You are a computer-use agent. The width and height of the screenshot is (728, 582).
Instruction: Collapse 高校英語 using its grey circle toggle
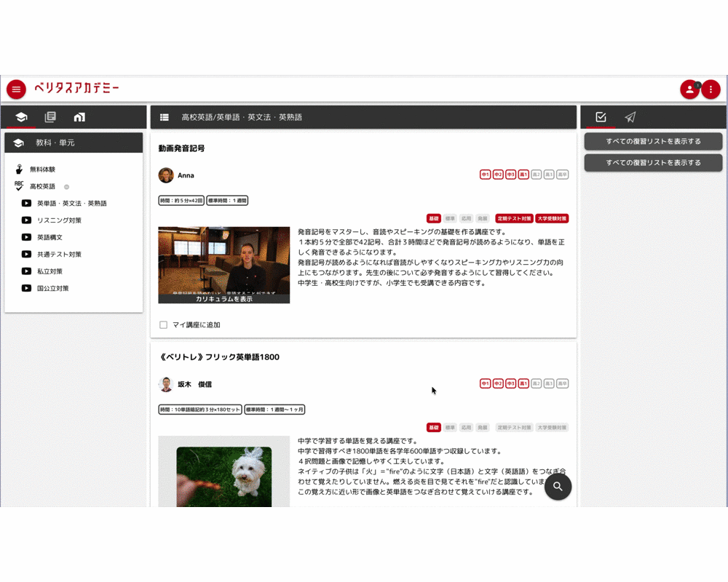click(x=66, y=187)
